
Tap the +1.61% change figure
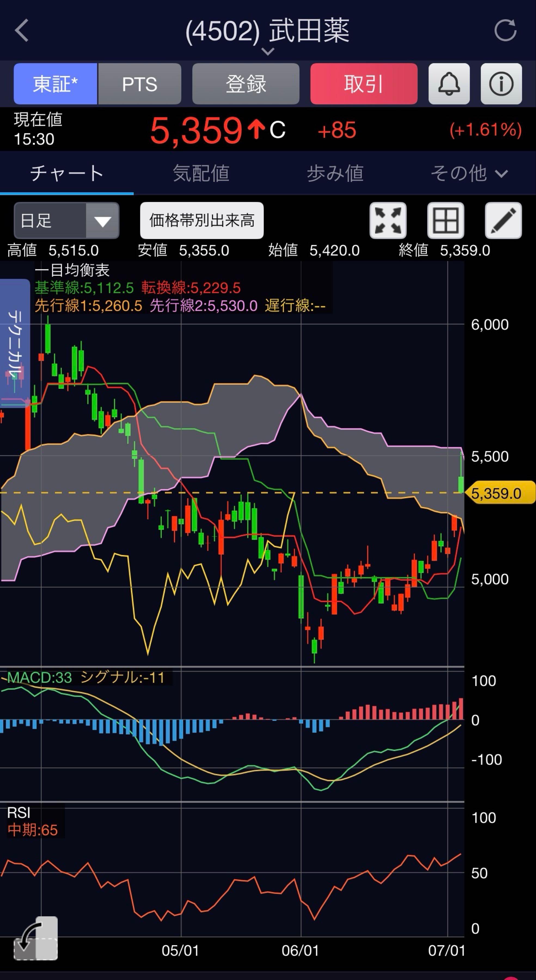click(485, 130)
